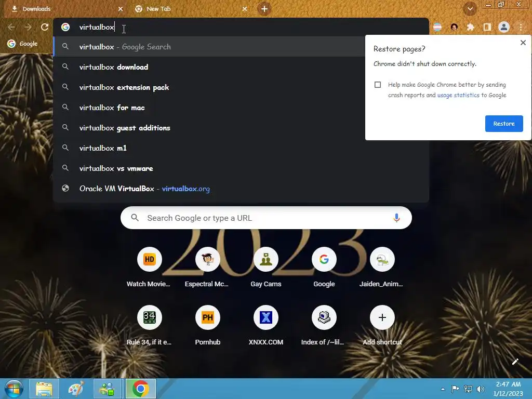Open a new tab with plus button

click(264, 9)
